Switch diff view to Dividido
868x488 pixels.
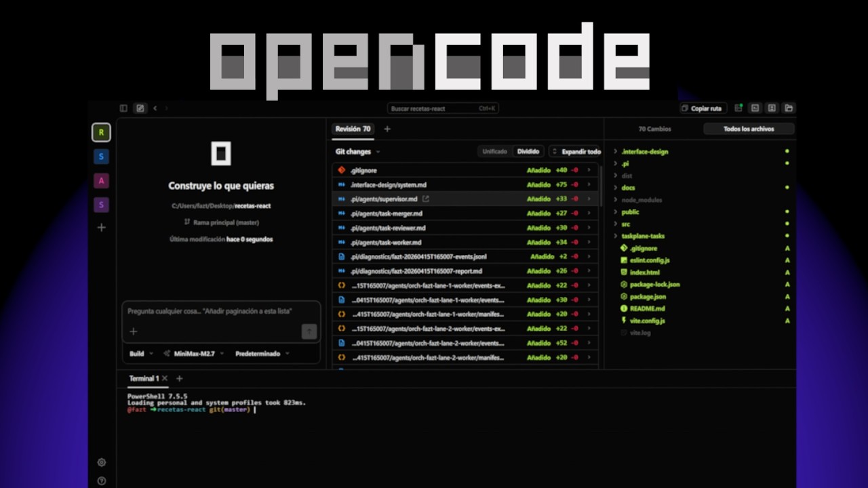pos(528,152)
